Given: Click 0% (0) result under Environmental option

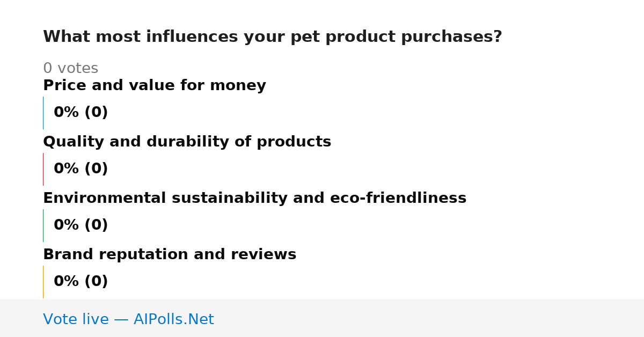Looking at the screenshot, I should point(80,225).
